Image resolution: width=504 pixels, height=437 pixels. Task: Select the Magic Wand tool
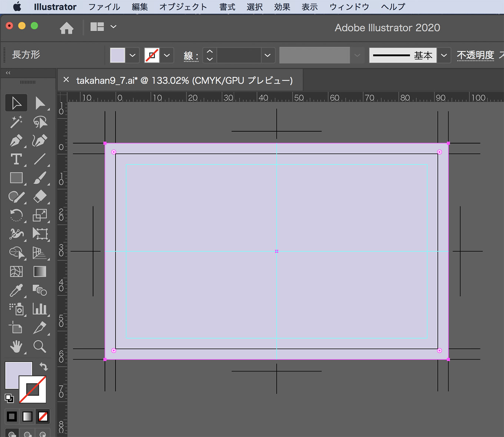tap(16, 122)
